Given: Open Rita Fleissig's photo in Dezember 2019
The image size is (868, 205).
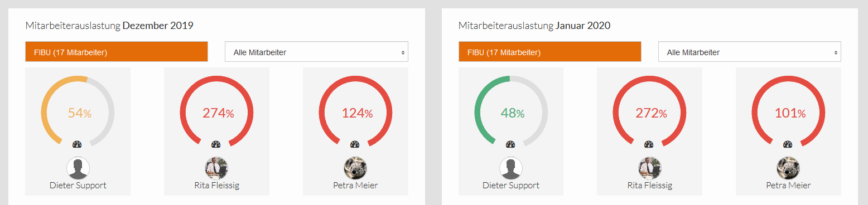Looking at the screenshot, I should tap(216, 168).
